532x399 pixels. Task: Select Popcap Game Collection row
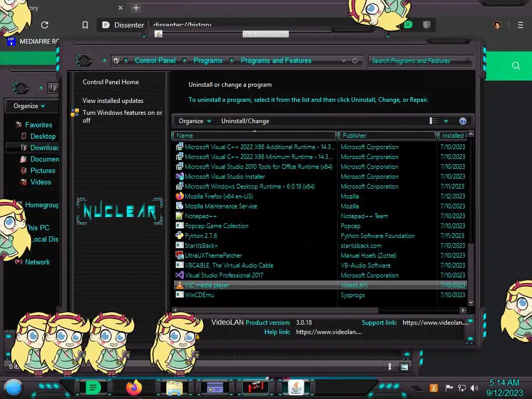(320, 225)
